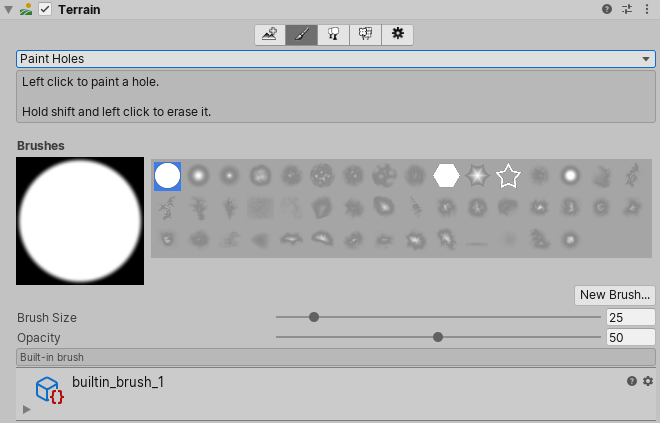660x423 pixels.
Task: Select the Paint Terrain brush tool
Action: 302,34
